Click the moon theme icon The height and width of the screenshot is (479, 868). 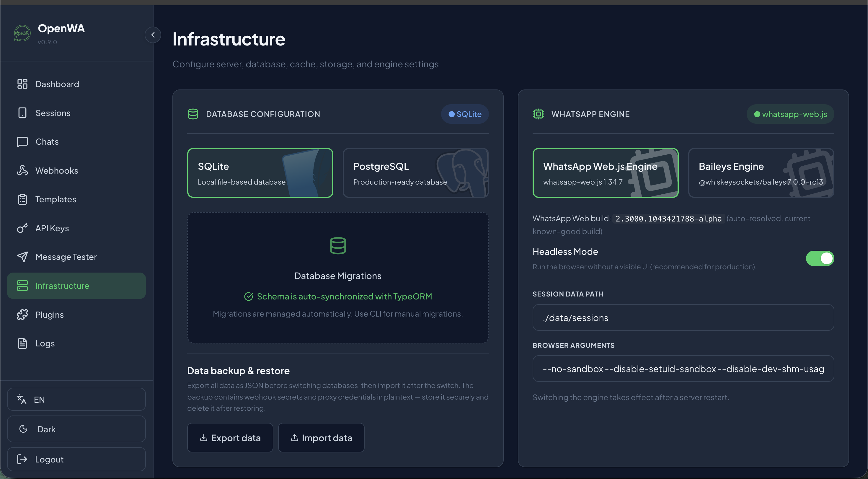pos(23,429)
